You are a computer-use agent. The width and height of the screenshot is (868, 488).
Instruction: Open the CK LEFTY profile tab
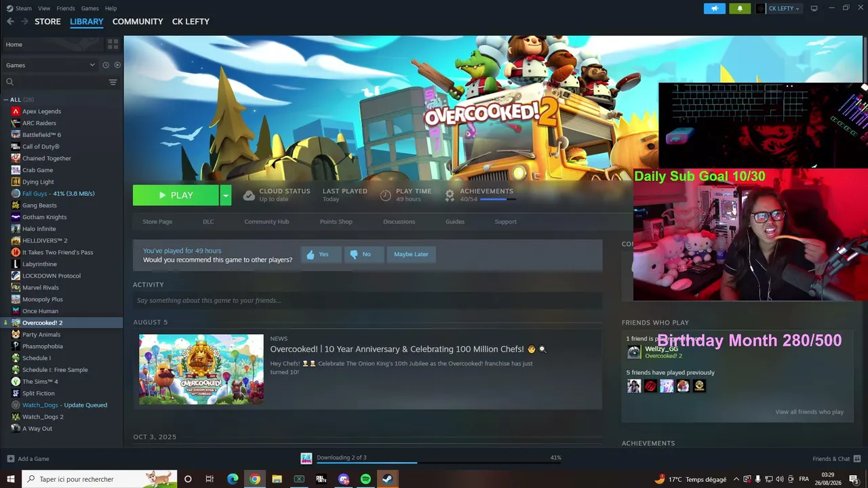tap(191, 22)
